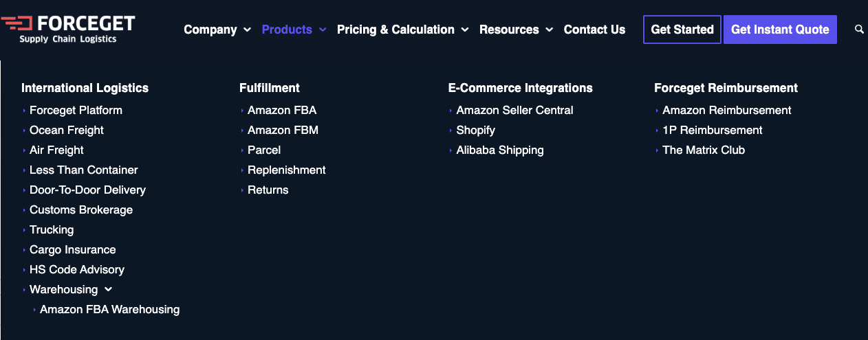
Task: Expand the Resources menu chevron
Action: [550, 30]
